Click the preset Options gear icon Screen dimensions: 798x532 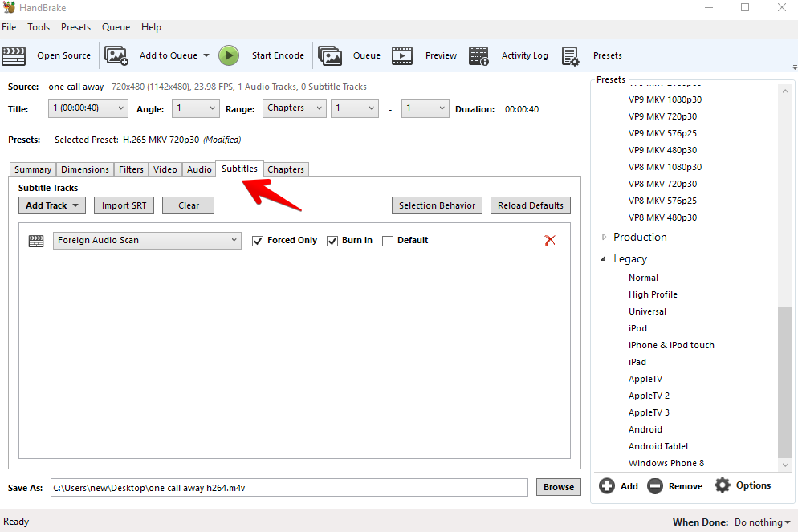tap(723, 485)
